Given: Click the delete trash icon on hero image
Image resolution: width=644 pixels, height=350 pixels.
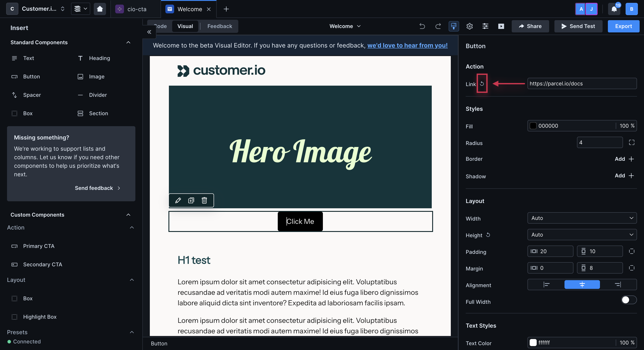Looking at the screenshot, I should click(204, 200).
